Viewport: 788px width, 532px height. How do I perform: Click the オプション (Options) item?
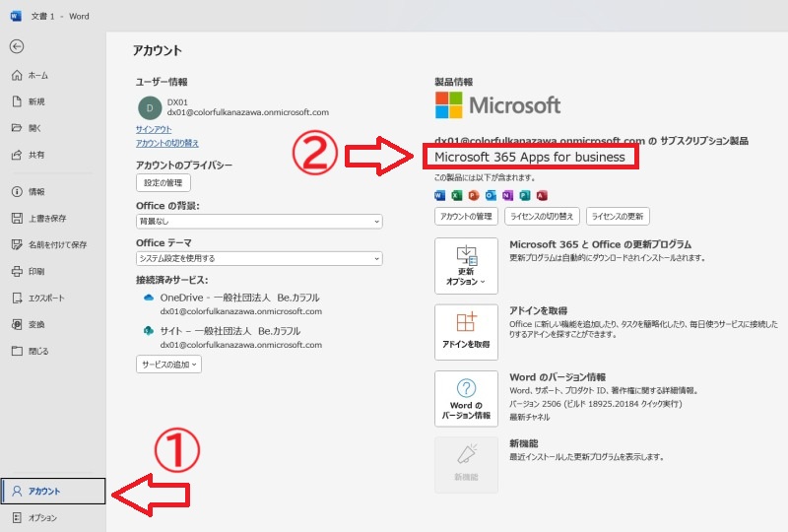pos(41,517)
